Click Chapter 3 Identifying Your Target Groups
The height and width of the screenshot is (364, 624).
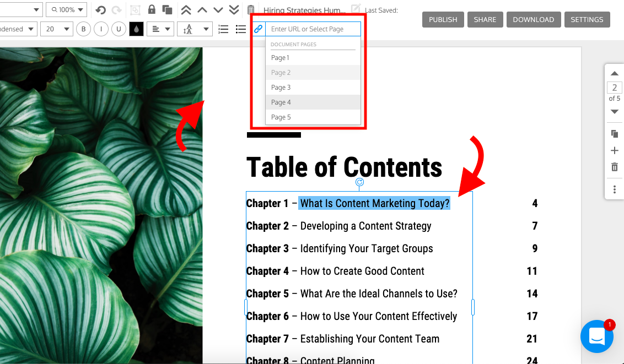[x=340, y=248]
